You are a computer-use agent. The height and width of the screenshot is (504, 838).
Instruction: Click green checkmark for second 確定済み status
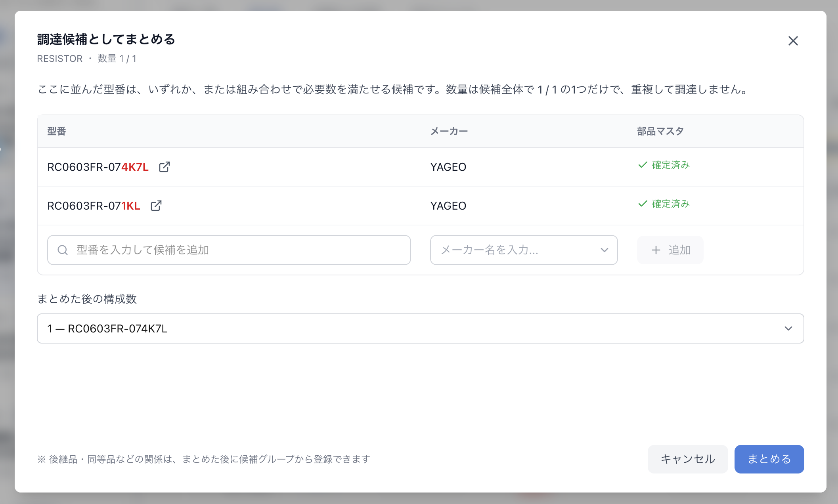(643, 204)
